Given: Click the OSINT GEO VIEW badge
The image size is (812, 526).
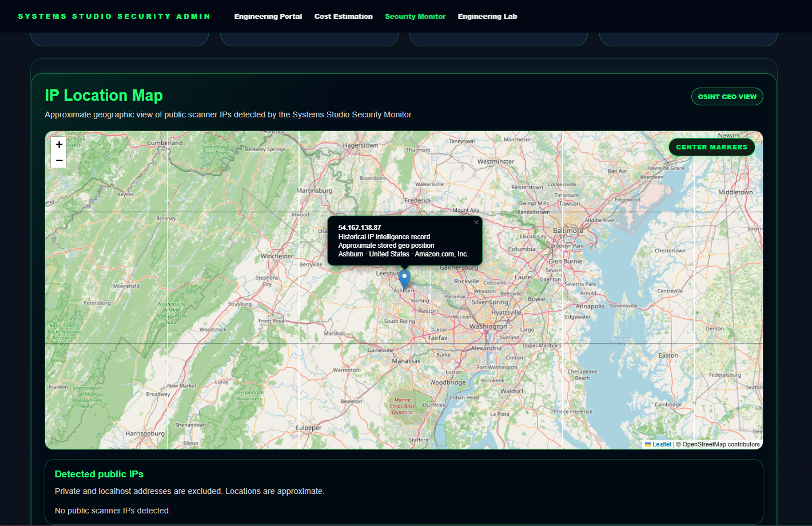Looking at the screenshot, I should (x=727, y=97).
